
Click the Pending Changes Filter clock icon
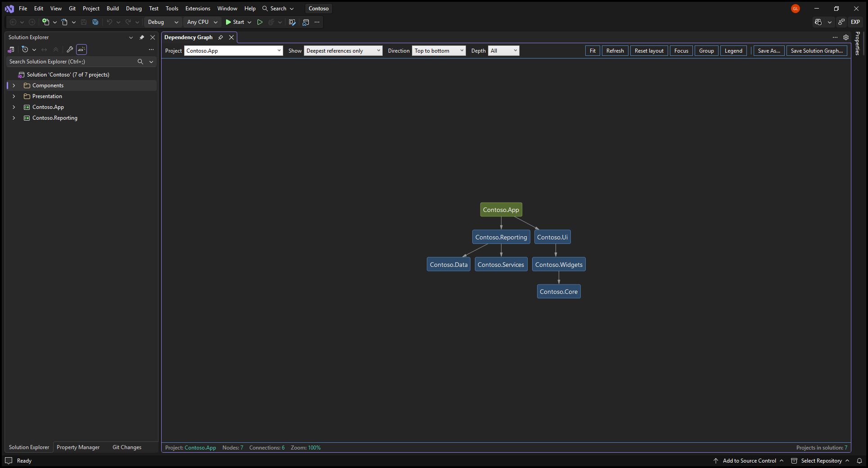[x=25, y=49]
